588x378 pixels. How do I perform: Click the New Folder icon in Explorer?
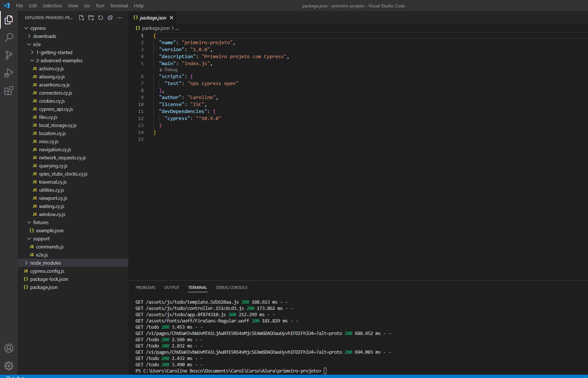tap(91, 18)
